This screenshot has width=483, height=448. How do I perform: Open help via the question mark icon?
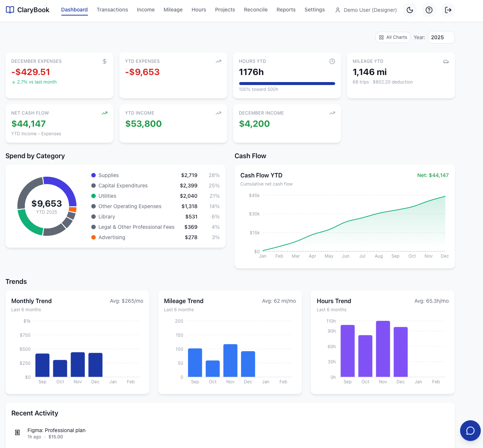click(x=429, y=10)
